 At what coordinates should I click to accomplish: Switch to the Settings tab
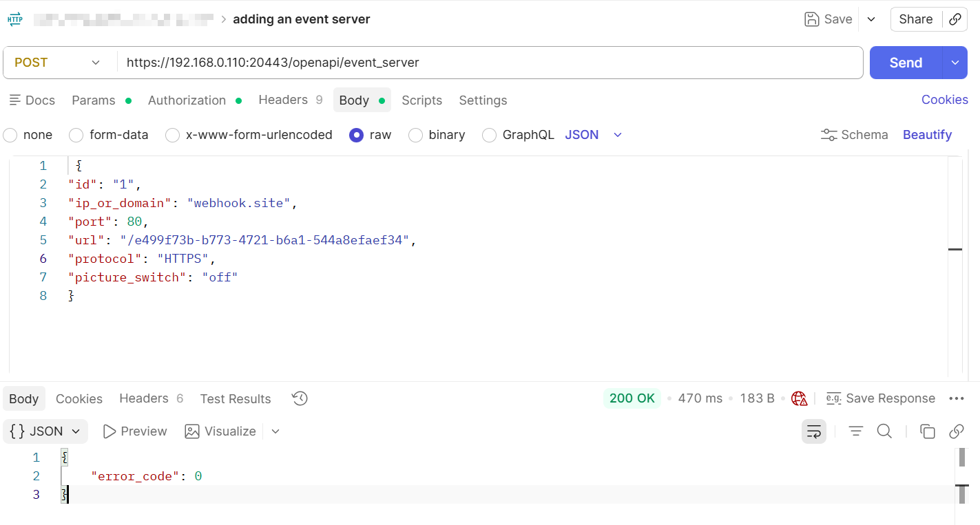pos(483,100)
